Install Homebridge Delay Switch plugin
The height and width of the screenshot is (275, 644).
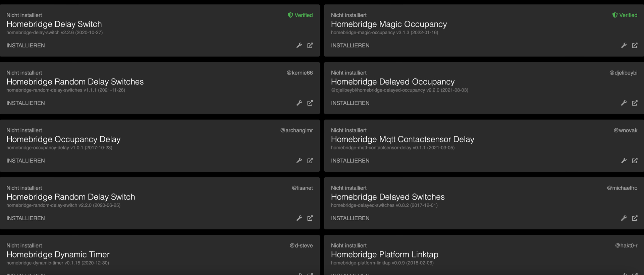(25, 46)
